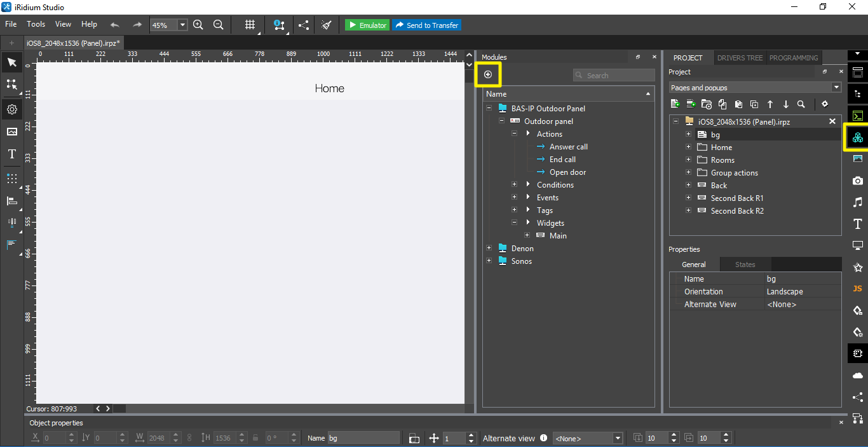
Task: Collapse the BAS-IP Outdoor Panel module tree
Action: 489,108
